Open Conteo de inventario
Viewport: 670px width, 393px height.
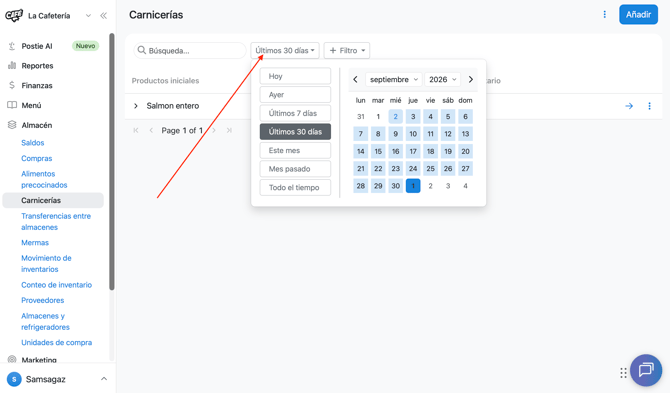tap(56, 285)
